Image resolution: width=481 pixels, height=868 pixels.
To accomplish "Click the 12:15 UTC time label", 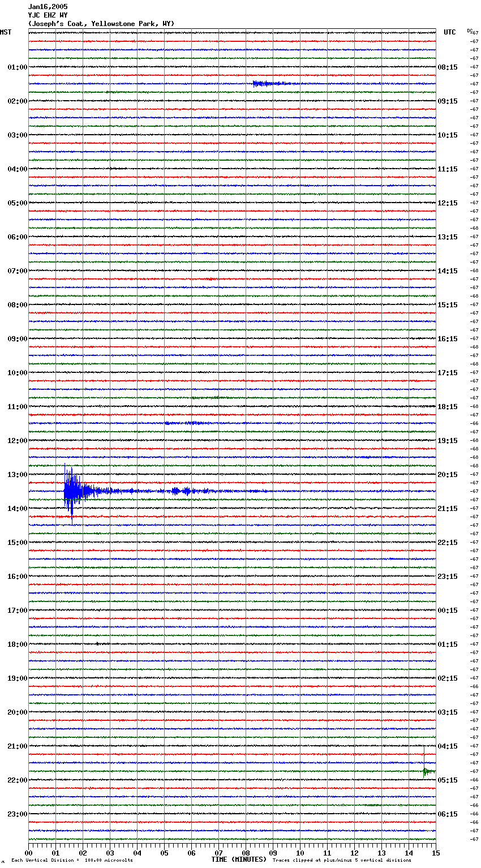I will click(448, 203).
